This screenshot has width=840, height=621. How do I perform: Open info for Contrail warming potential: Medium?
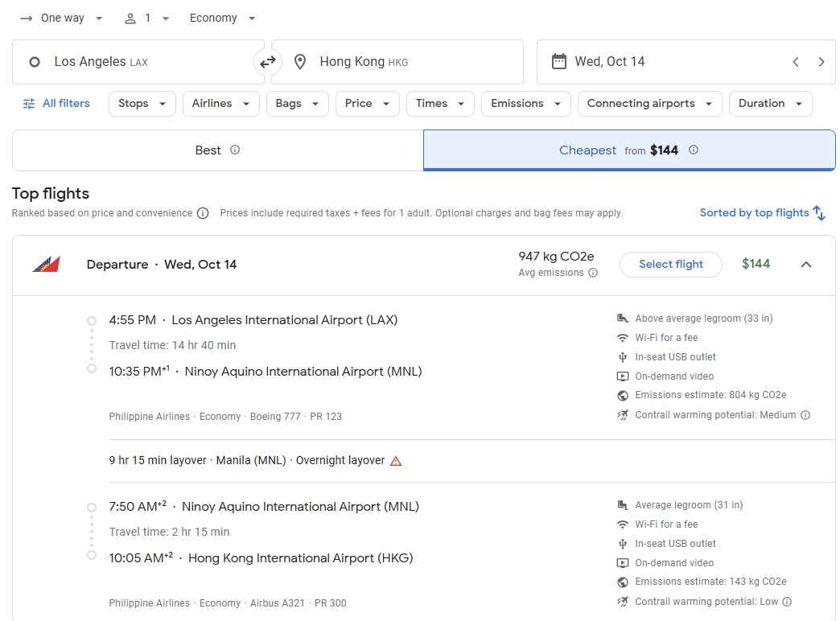[805, 415]
